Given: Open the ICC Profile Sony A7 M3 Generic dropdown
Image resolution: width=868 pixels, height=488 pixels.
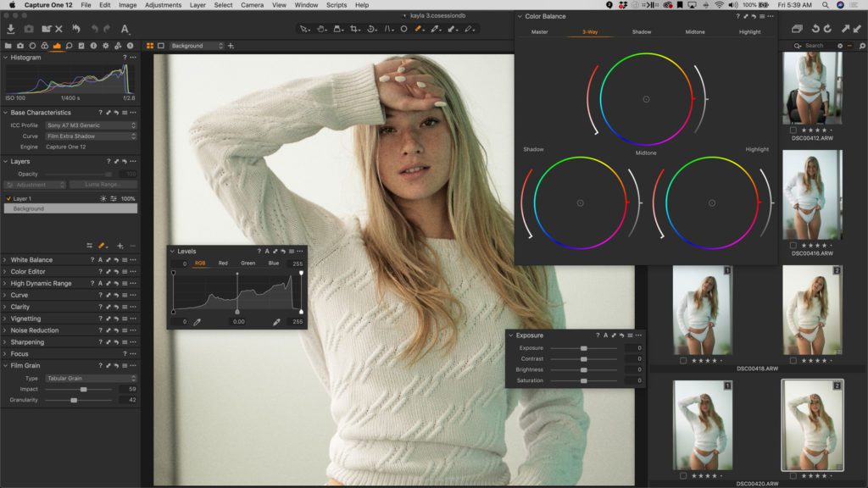Looking at the screenshot, I should click(x=91, y=125).
